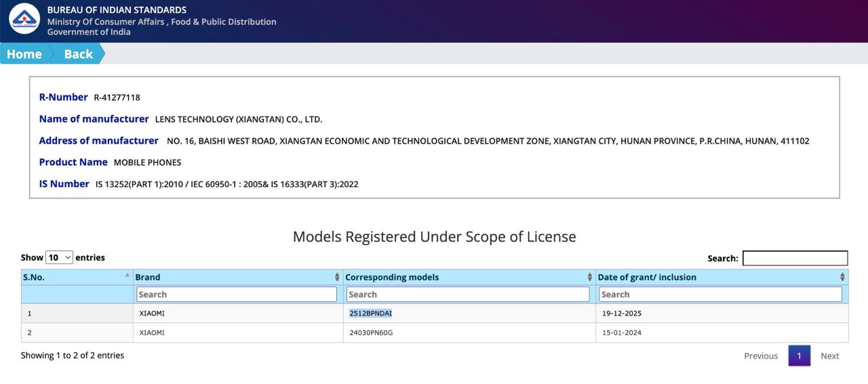868x384 pixels.
Task: Select pagination page 1
Action: coord(799,356)
